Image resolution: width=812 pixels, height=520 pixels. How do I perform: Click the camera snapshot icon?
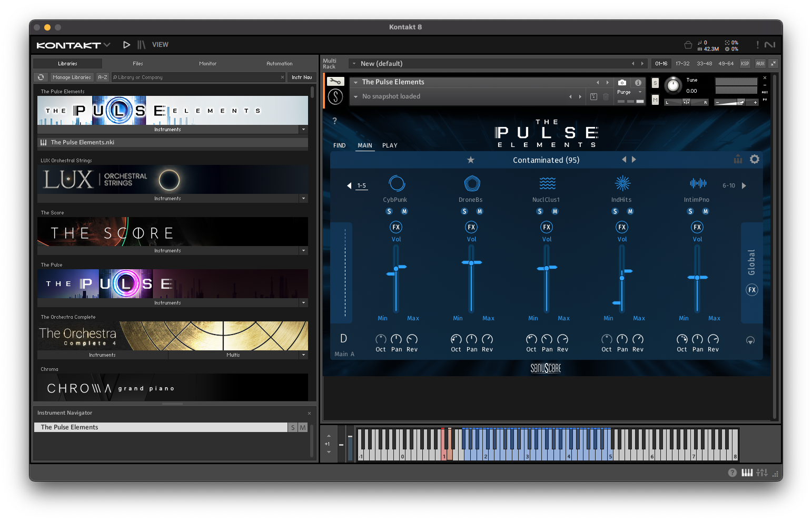pyautogui.click(x=622, y=83)
